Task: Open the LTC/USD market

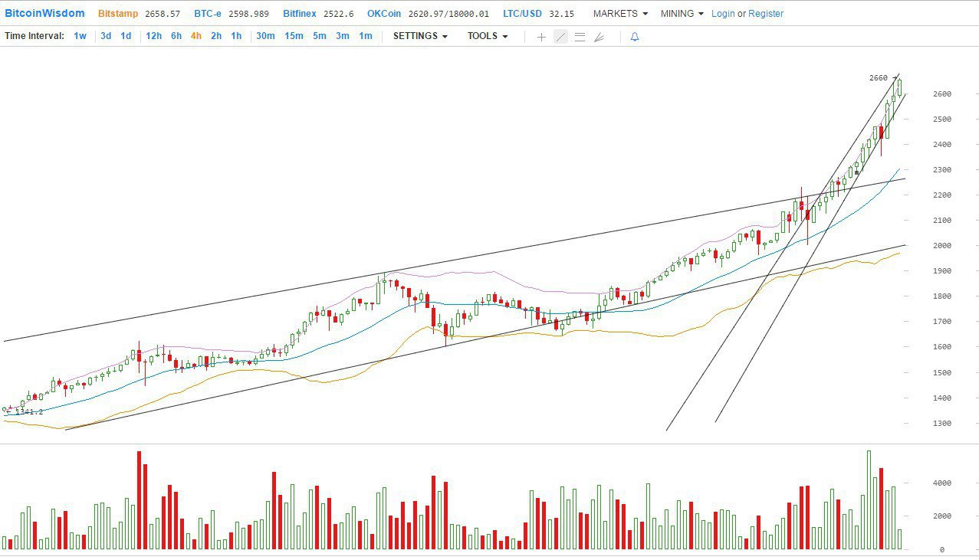Action: pyautogui.click(x=523, y=14)
